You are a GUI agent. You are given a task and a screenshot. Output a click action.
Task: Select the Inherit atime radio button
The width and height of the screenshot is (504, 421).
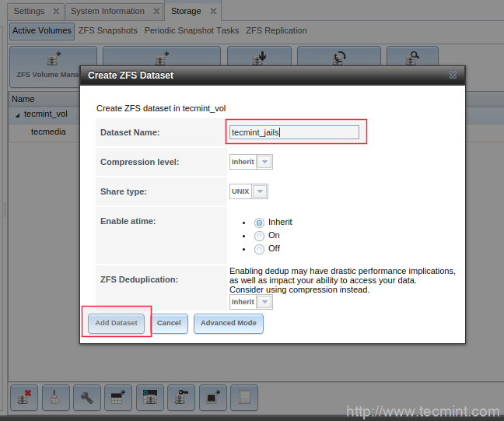pos(260,223)
